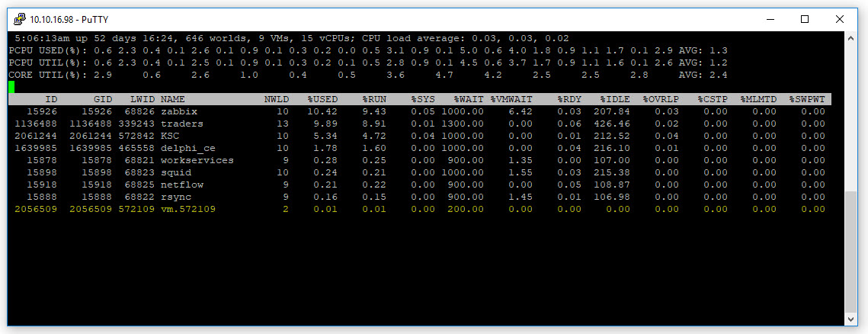The width and height of the screenshot is (868, 334).
Task: Click the %USED column header
Action: (x=322, y=99)
